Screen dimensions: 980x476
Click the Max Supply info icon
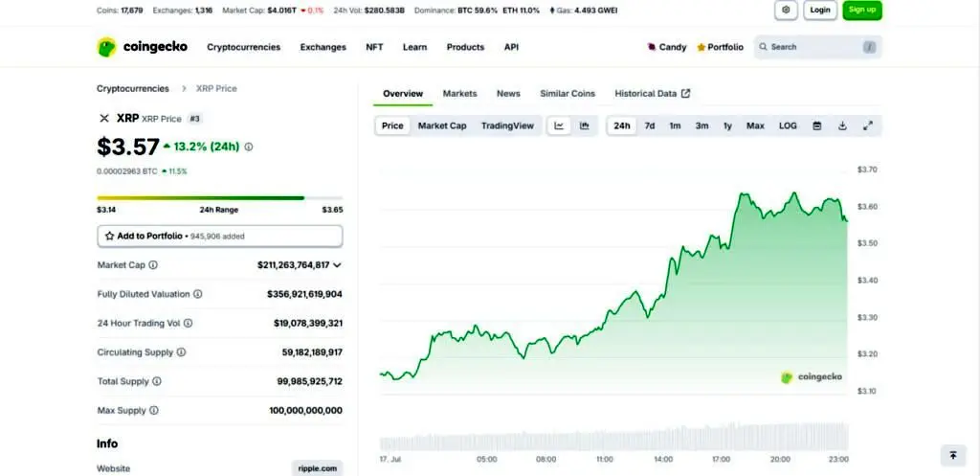point(154,411)
